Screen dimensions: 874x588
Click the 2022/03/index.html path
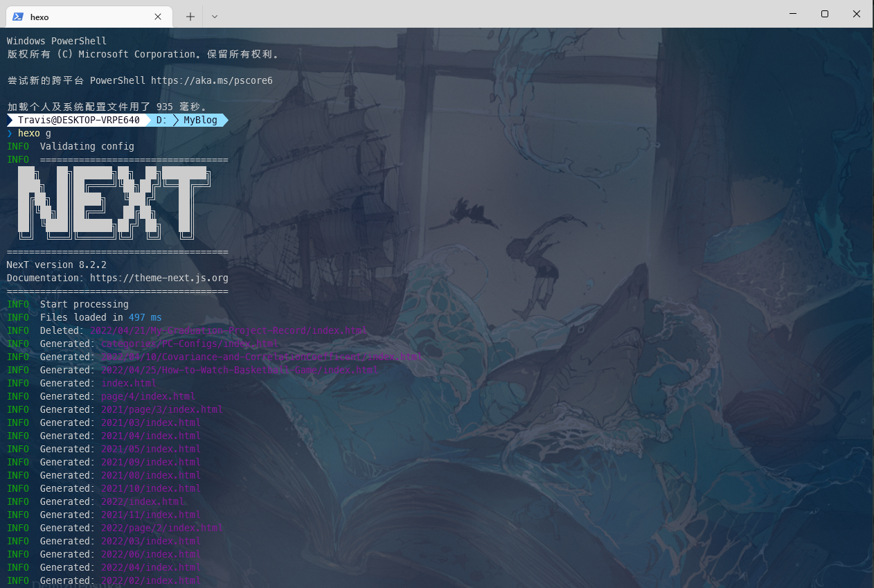(x=151, y=541)
